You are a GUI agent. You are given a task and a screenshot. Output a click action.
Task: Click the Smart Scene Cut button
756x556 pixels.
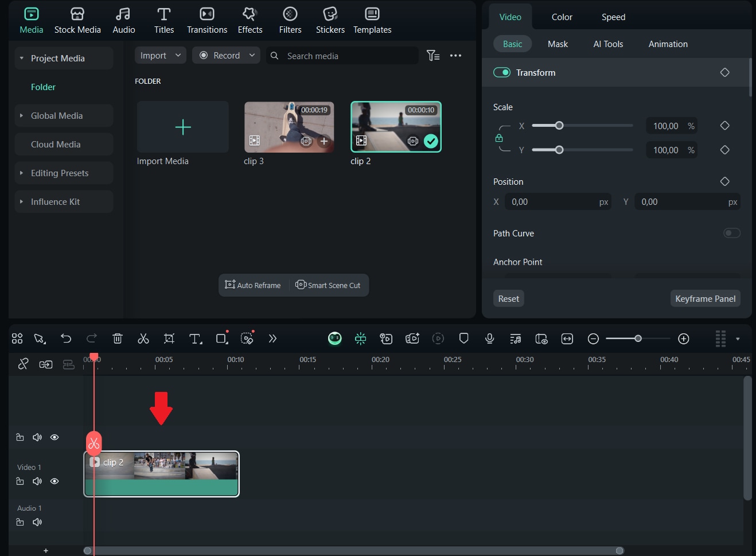(x=328, y=285)
